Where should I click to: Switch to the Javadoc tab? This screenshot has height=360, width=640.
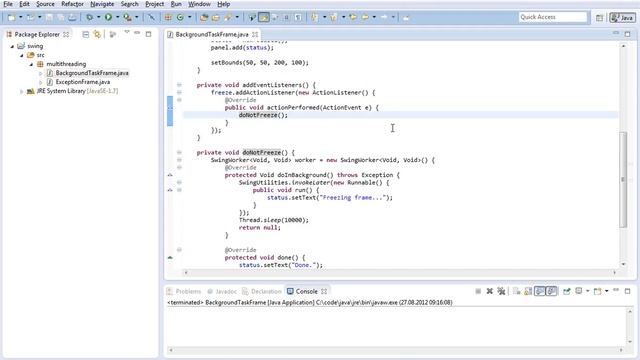tap(222, 291)
